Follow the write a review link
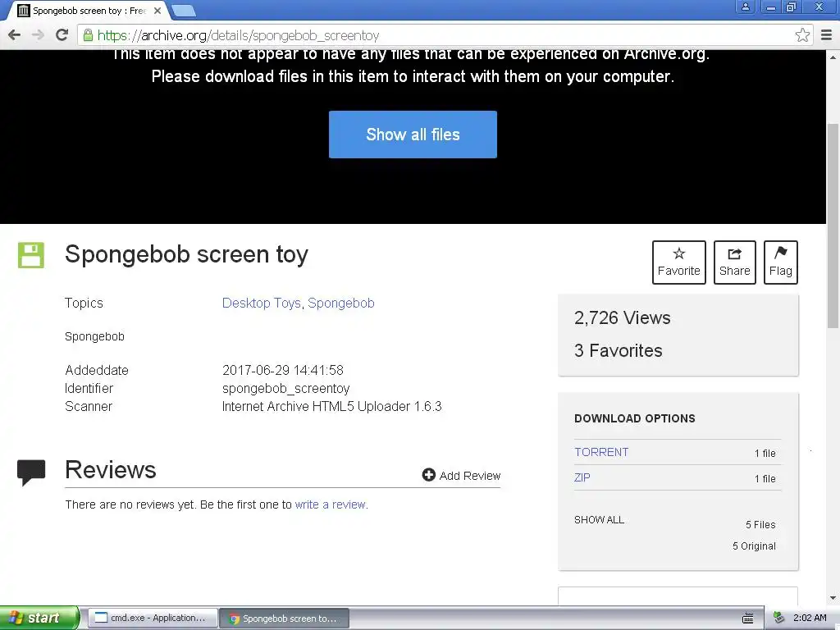 [330, 504]
